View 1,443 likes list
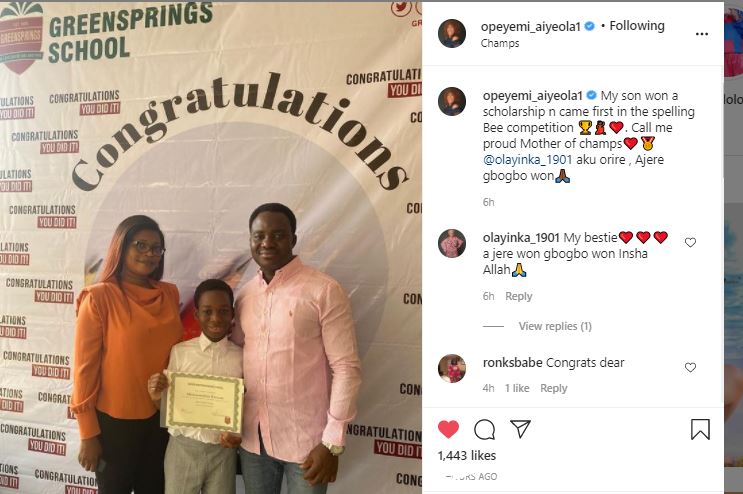This screenshot has width=743, height=494. 467,456
